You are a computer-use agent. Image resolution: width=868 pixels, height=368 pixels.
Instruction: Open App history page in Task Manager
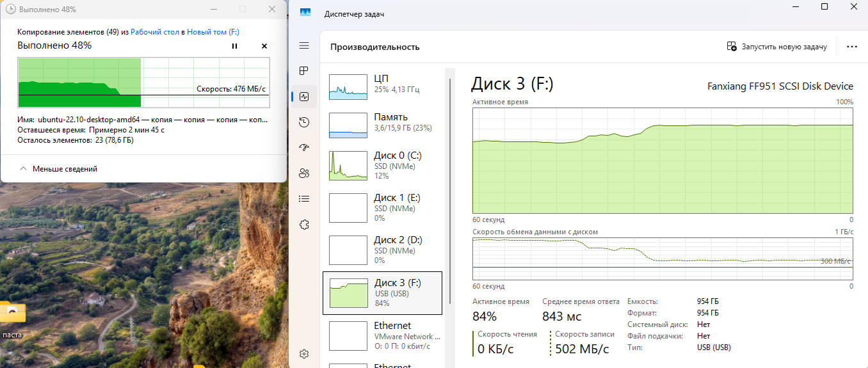[x=304, y=122]
